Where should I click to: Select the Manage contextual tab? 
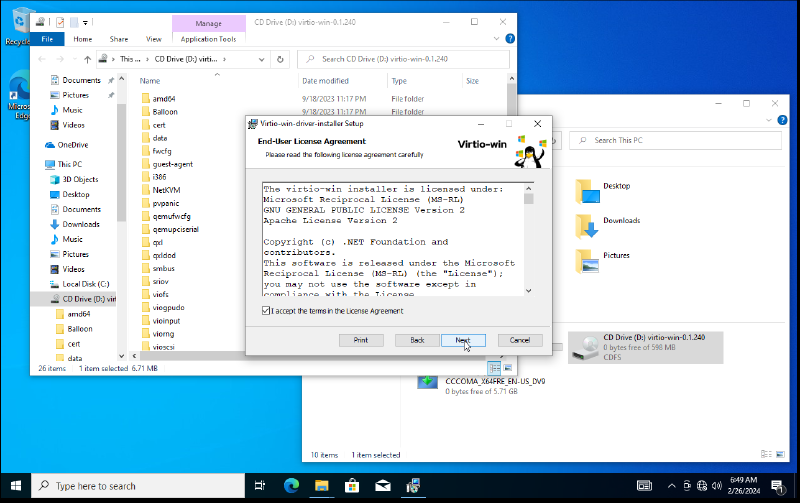coord(209,23)
